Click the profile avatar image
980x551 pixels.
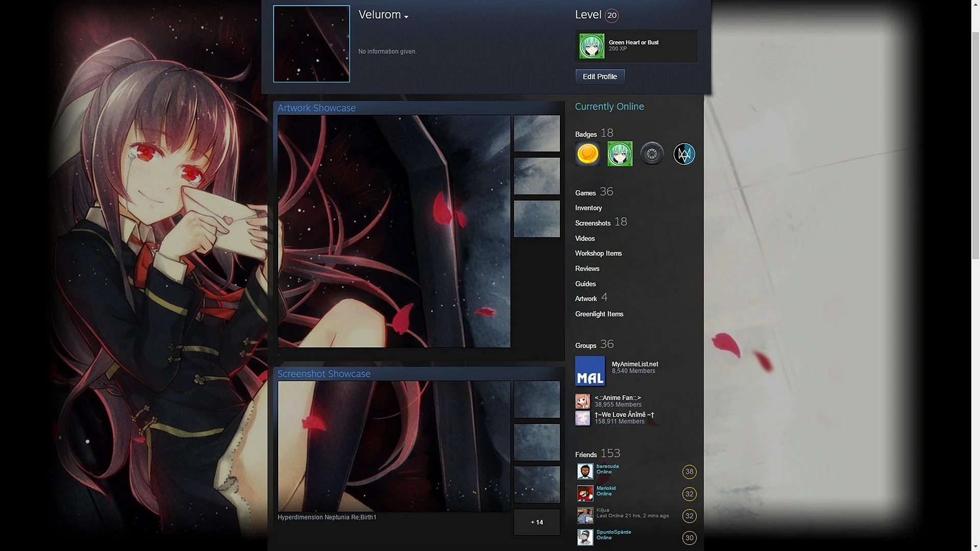coord(311,44)
